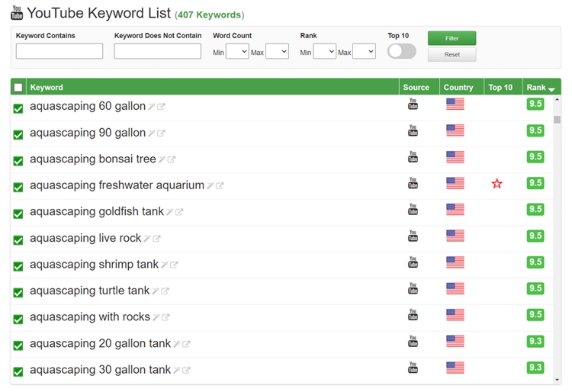Toggle the select-all checkbox in table header

pos(18,88)
